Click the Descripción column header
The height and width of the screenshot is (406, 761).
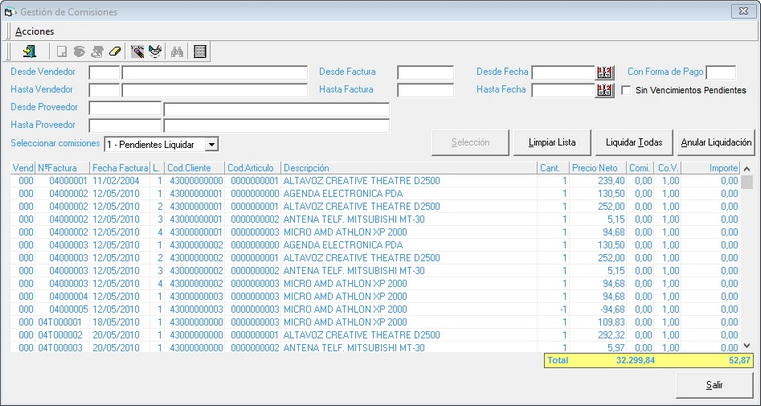(409, 168)
